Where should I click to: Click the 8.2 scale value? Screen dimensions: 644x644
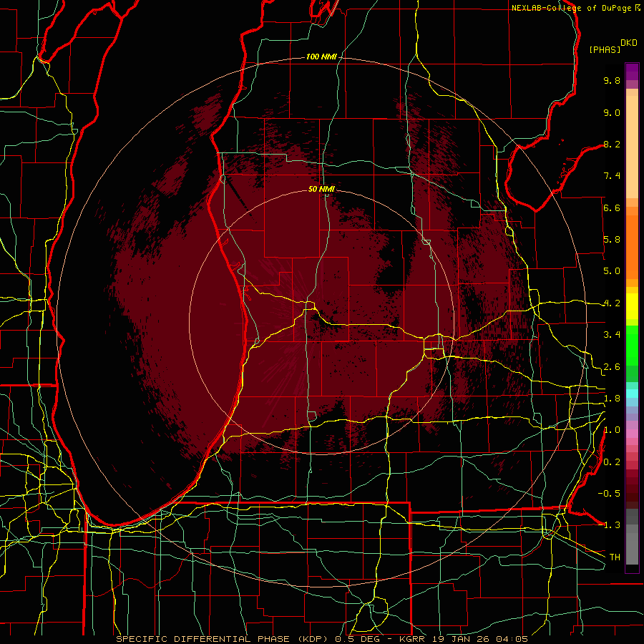(612, 144)
